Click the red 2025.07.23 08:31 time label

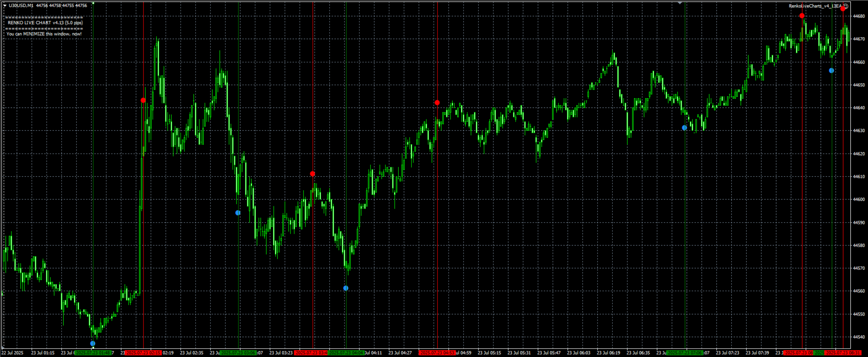[x=842, y=353]
